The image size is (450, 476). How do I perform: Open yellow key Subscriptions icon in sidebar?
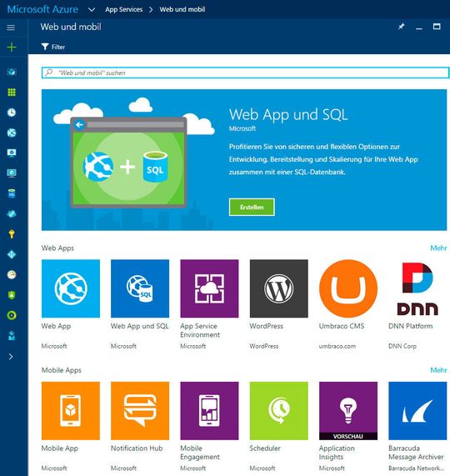[12, 234]
